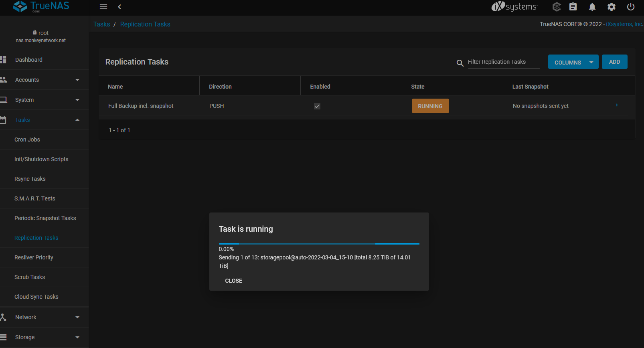Click the Tasks calendar icon in sidebar

point(3,119)
